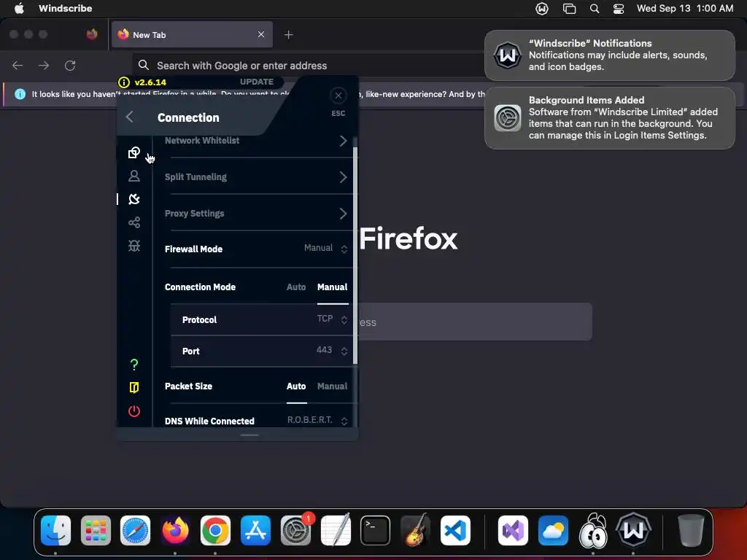747x560 pixels.
Task: Click the Windscribe menu in menu bar
Action: point(65,9)
